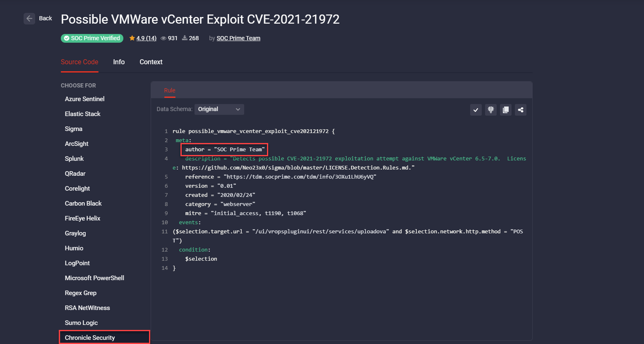Viewport: 644px width, 344px height.
Task: Select the Rule tab
Action: 169,90
